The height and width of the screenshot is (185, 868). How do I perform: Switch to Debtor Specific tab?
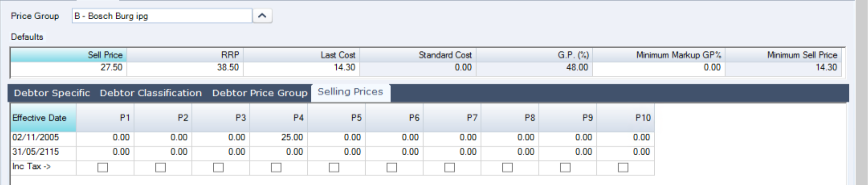(52, 93)
